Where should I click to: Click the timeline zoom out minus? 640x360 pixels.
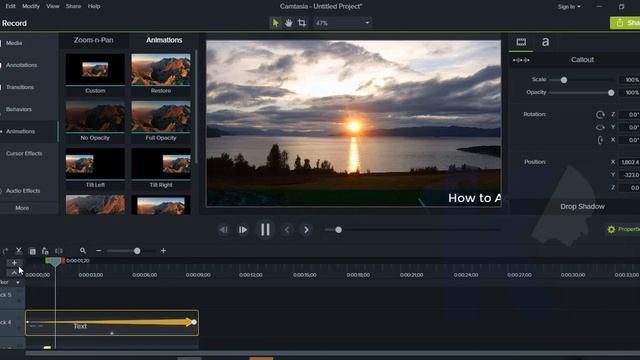tap(98, 251)
